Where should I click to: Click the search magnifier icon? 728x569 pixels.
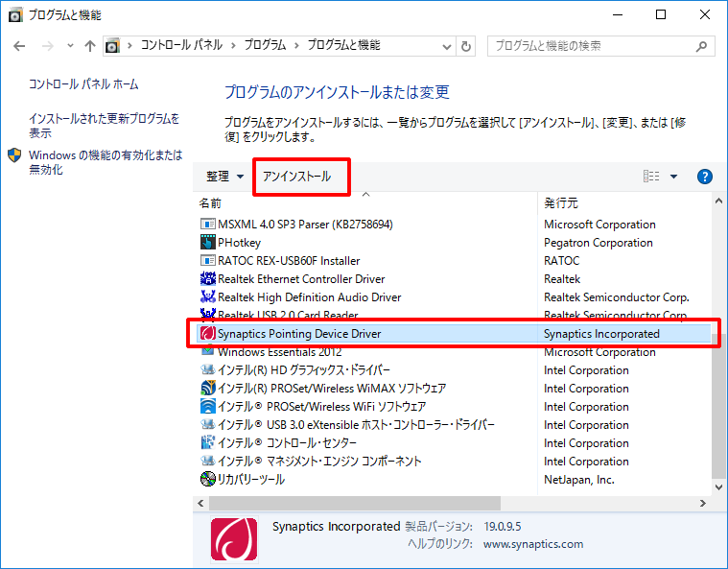[x=701, y=46]
